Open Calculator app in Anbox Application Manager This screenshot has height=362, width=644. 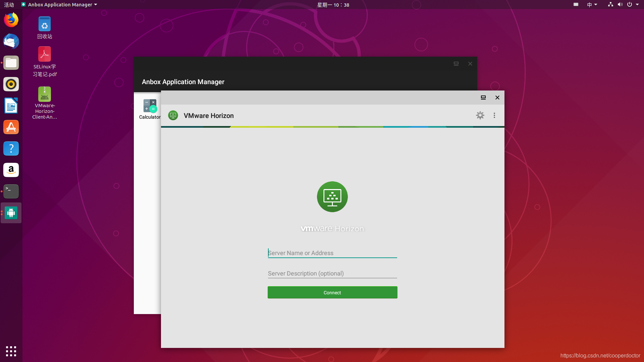pos(150,109)
